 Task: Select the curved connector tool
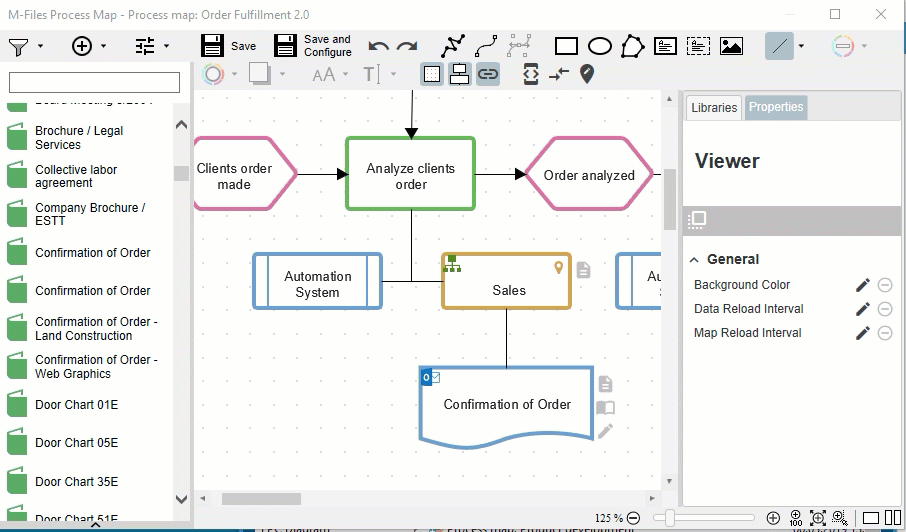(486, 46)
